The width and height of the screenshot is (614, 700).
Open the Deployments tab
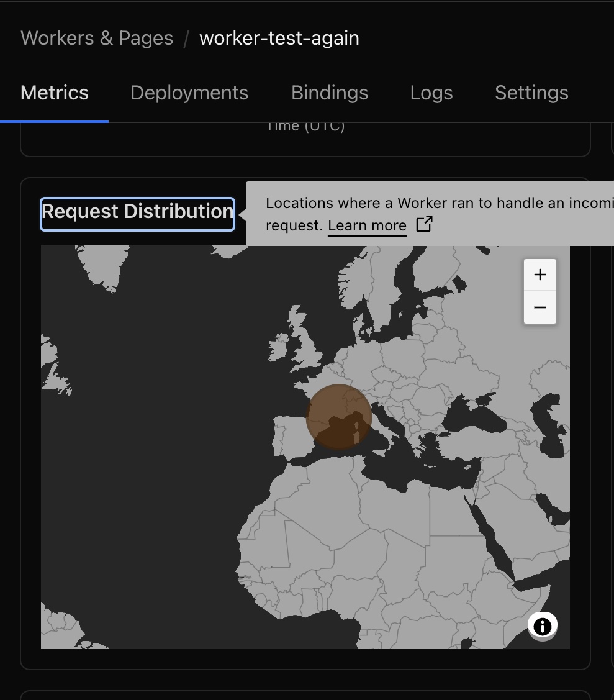tap(189, 93)
